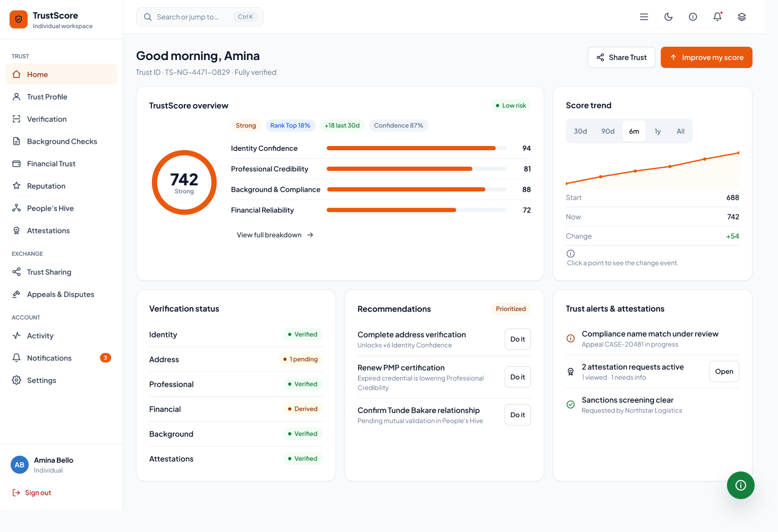Click the AB user avatar
778x532 pixels.
[x=20, y=465]
